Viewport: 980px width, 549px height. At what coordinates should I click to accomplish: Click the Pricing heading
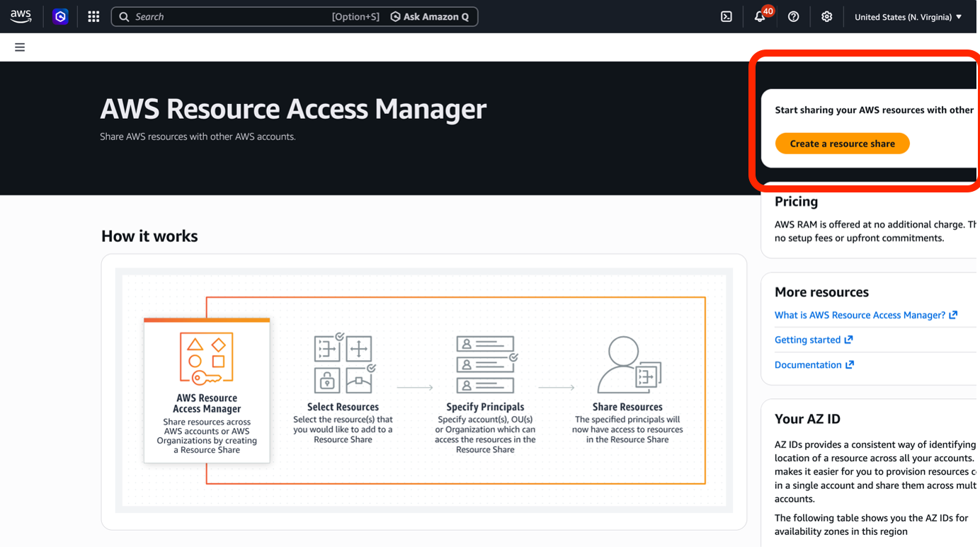(796, 202)
